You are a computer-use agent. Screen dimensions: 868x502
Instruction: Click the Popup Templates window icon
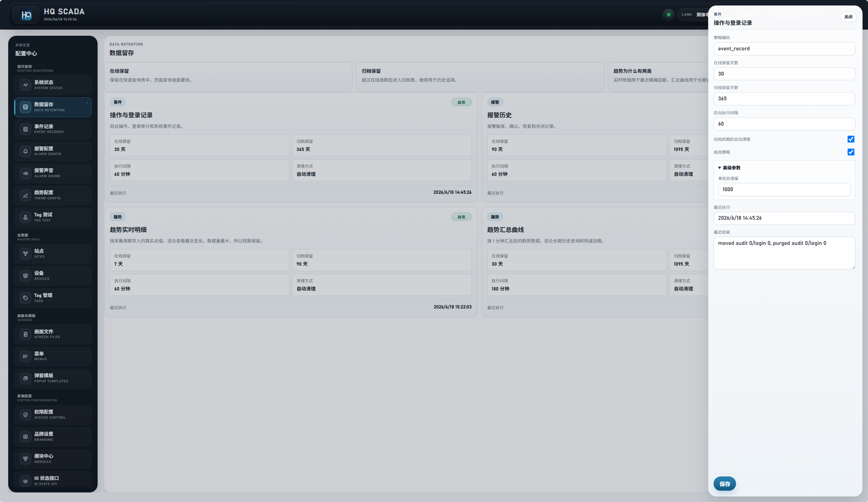pos(26,378)
